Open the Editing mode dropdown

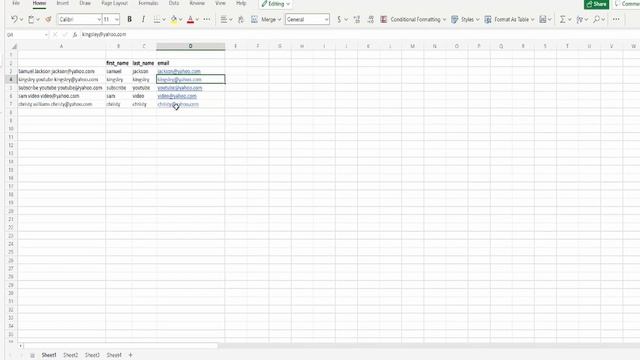click(276, 4)
